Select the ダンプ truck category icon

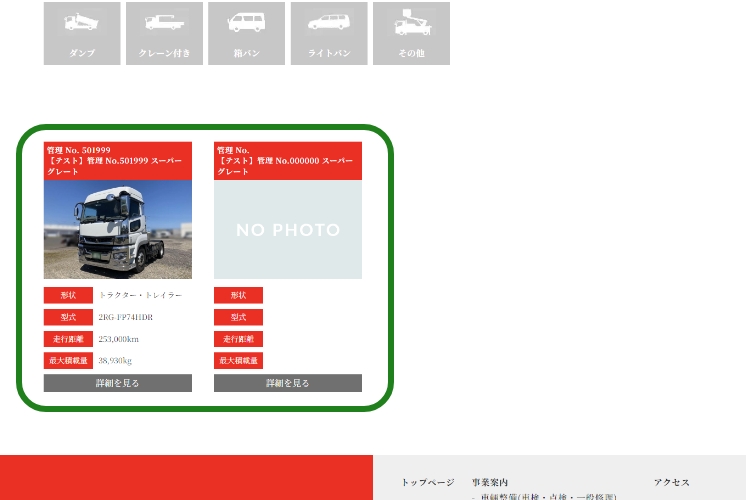point(82,33)
